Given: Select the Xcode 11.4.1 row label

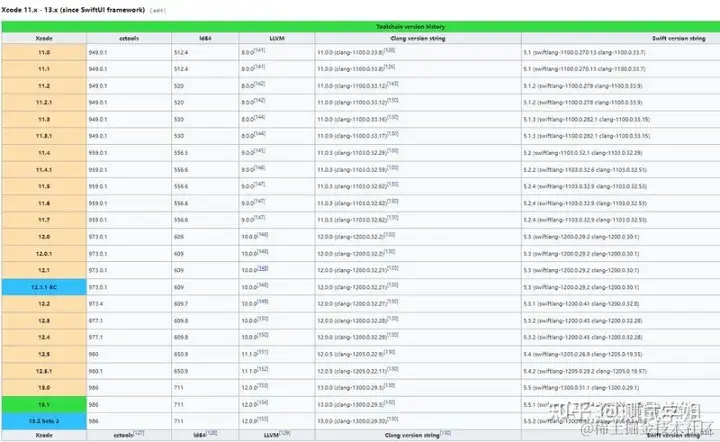Looking at the screenshot, I should (44, 170).
